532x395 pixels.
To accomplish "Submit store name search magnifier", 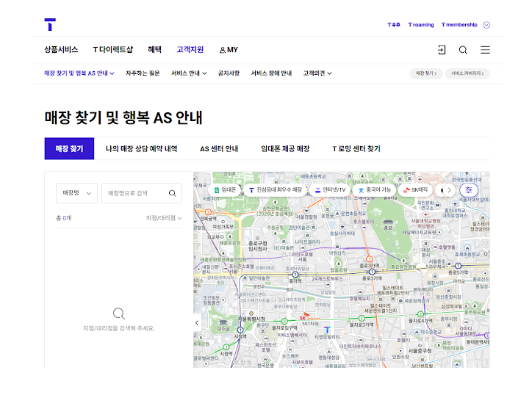I will [x=173, y=193].
